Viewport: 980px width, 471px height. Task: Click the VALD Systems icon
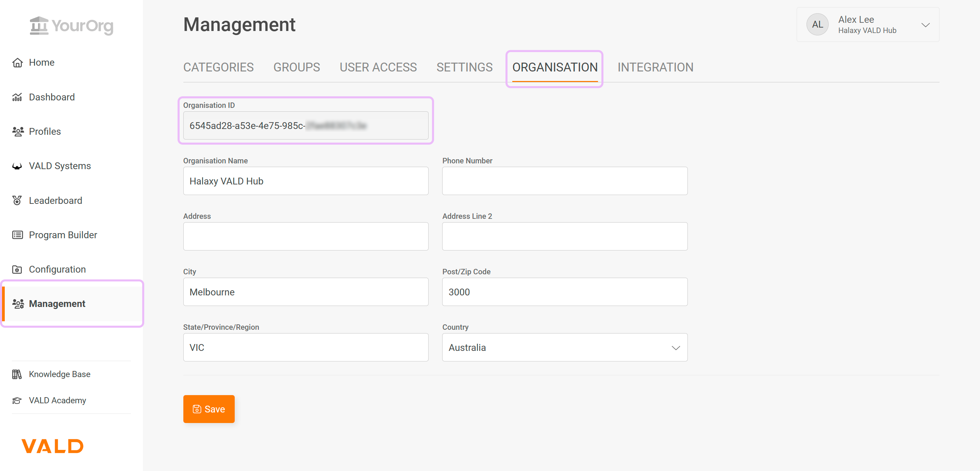pyautogui.click(x=17, y=166)
